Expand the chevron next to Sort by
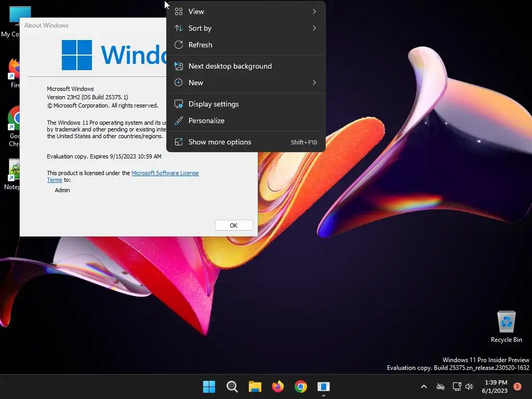The height and width of the screenshot is (399, 532). (314, 28)
